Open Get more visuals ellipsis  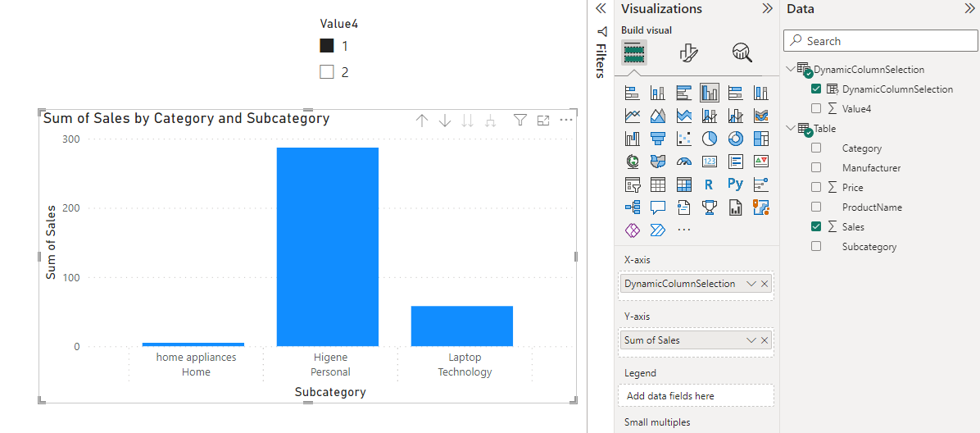pyautogui.click(x=683, y=230)
